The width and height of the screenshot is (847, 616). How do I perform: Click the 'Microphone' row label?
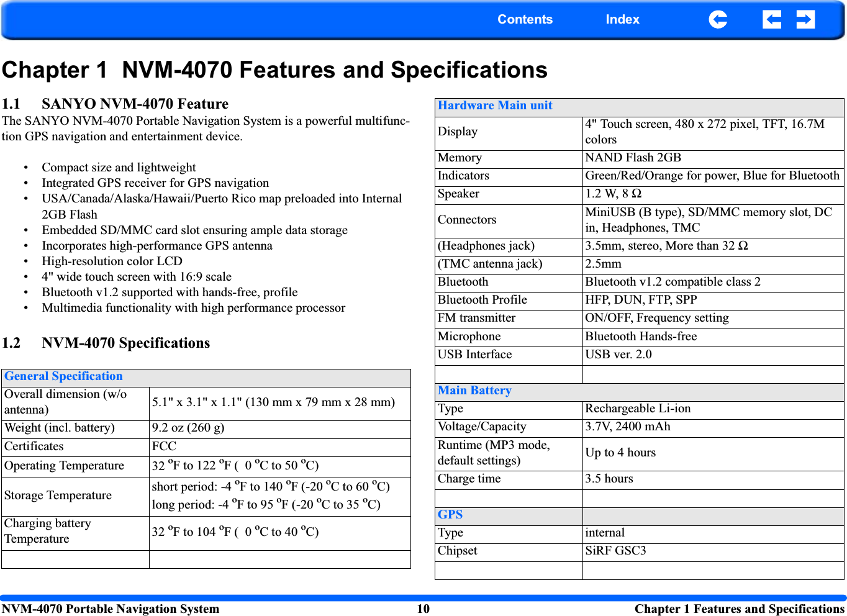pos(469,337)
